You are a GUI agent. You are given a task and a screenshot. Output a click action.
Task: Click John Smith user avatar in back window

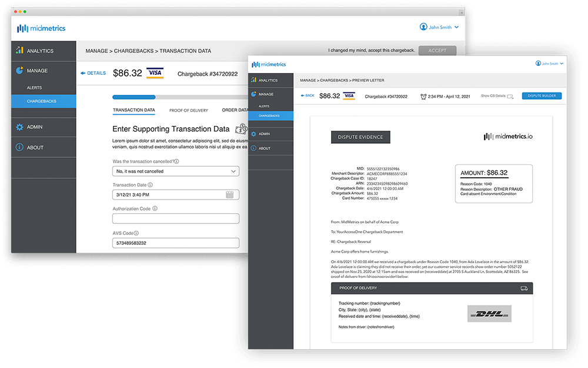pyautogui.click(x=423, y=26)
